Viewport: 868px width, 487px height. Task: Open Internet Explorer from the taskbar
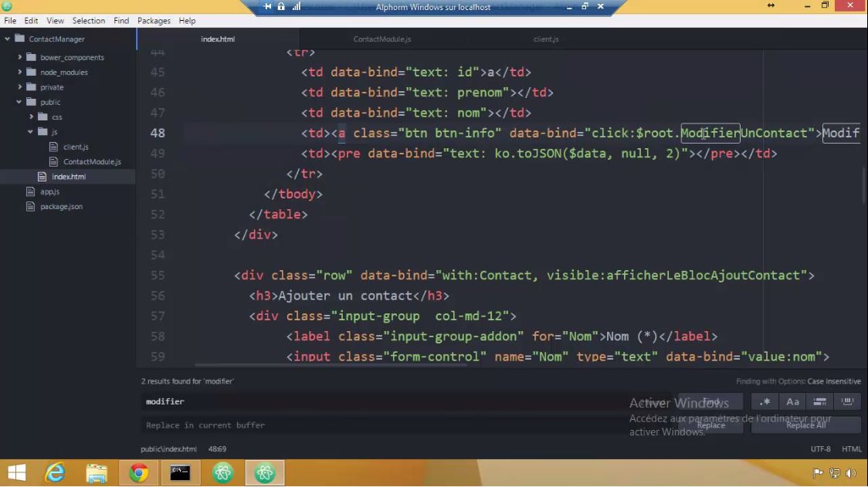54,472
